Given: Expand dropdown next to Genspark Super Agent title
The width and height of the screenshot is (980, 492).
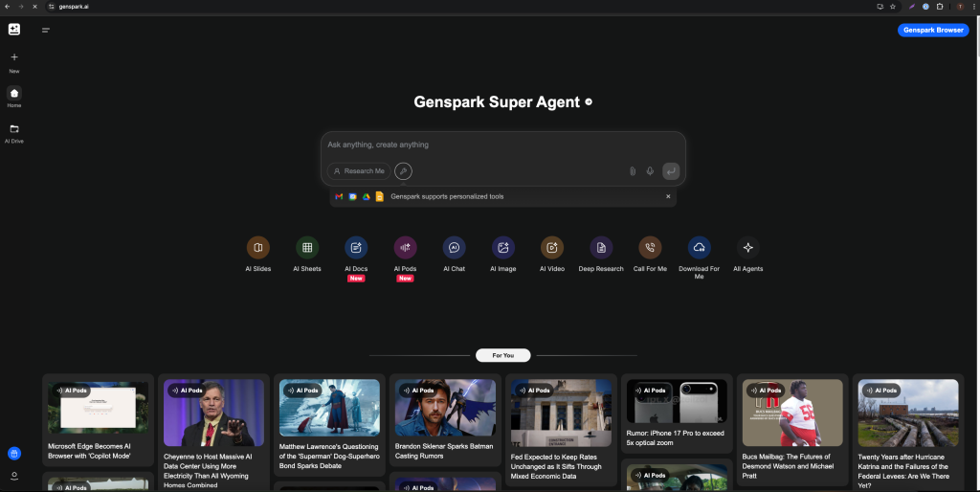Looking at the screenshot, I should coord(589,101).
